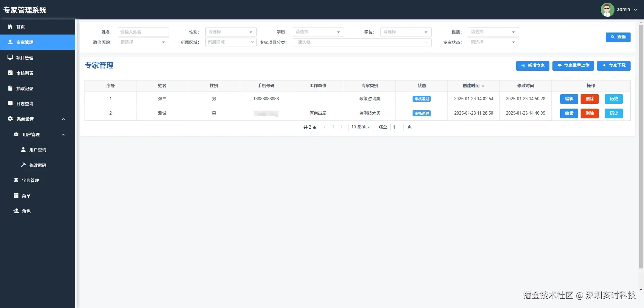
Task: Open 用户查询 in the sidebar
Action: 38,150
